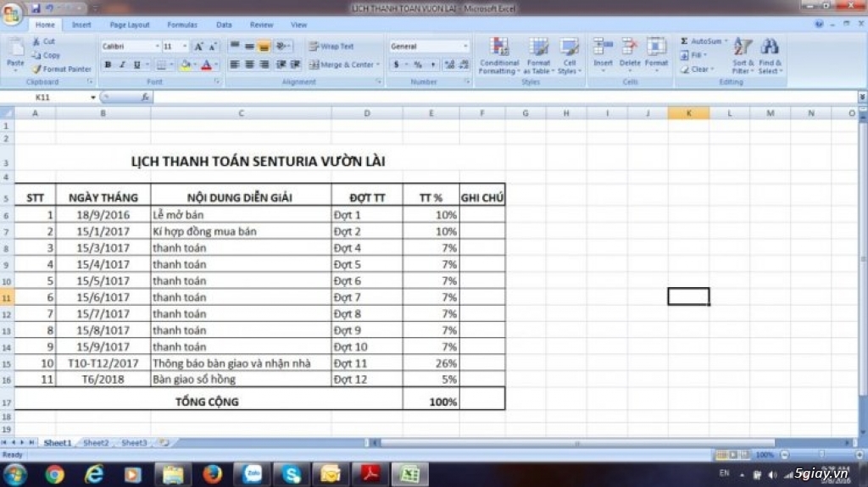This screenshot has width=868, height=487.
Task: Open the font size dropdown
Action: [x=184, y=47]
